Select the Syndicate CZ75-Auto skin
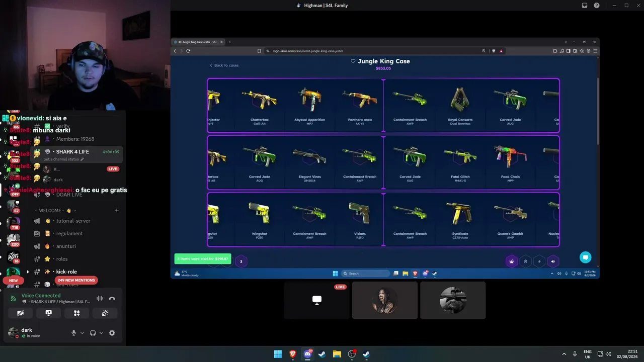 (460, 219)
